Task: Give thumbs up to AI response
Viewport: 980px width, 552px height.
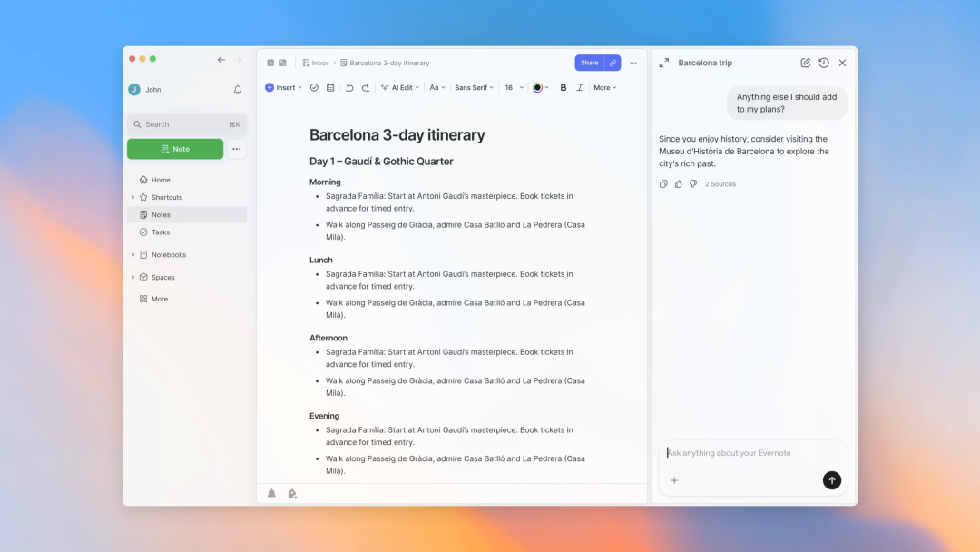Action: 678,184
